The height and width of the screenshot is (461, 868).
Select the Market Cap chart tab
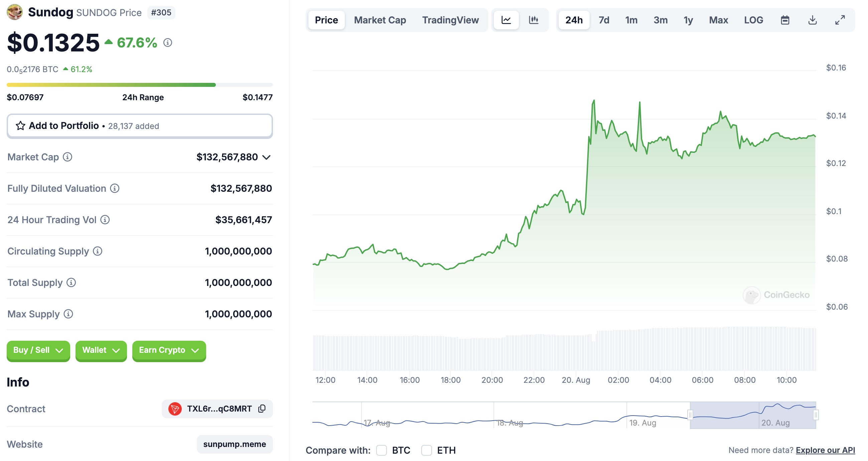point(380,20)
